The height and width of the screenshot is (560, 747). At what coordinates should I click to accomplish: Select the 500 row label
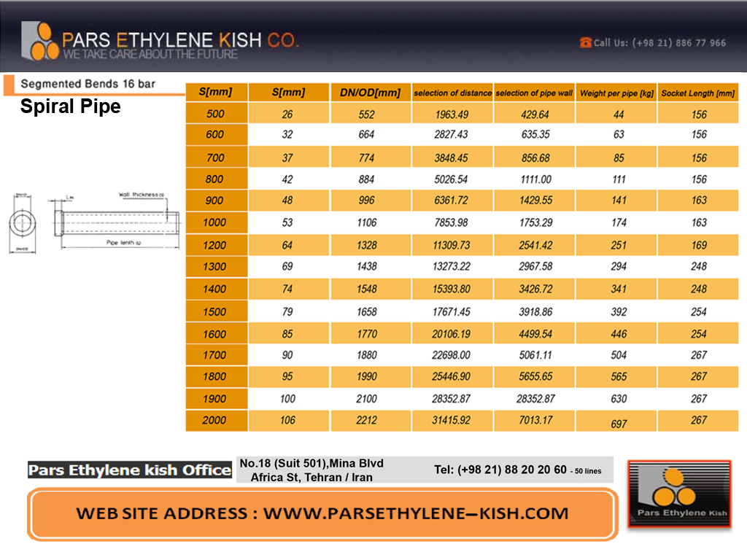(215, 114)
